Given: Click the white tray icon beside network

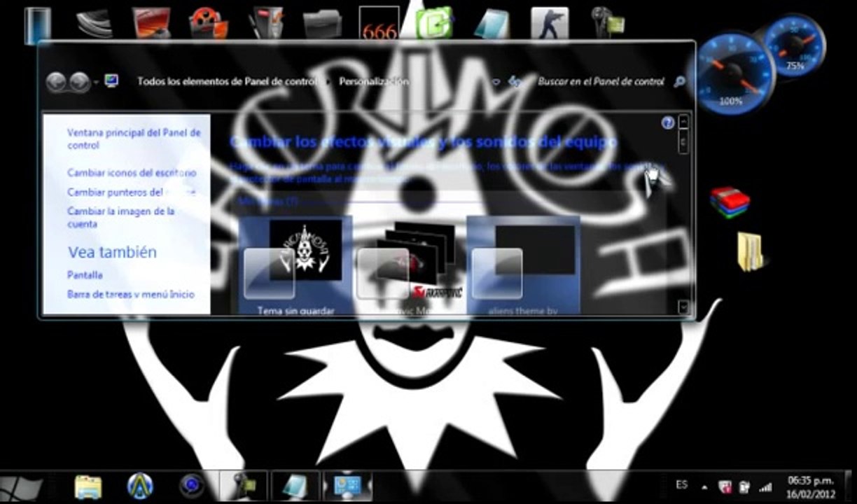Looking at the screenshot, I should tap(745, 487).
